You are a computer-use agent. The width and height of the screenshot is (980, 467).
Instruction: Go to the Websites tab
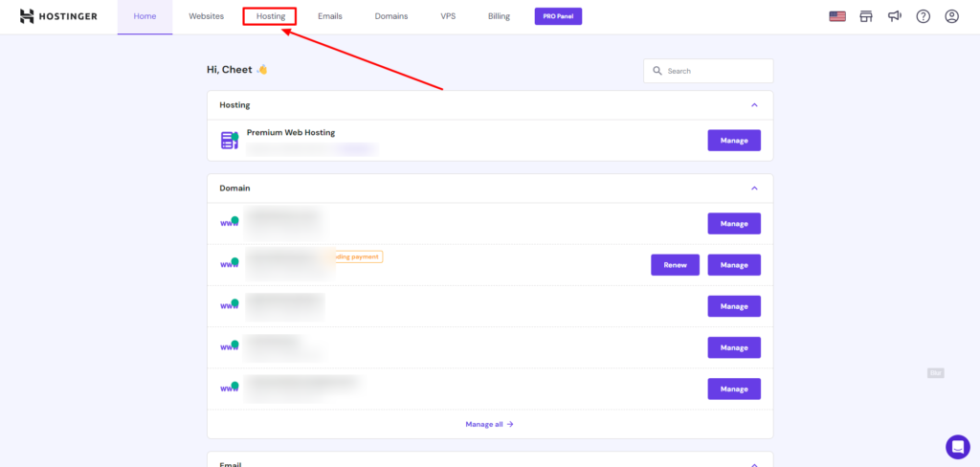[x=206, y=16]
